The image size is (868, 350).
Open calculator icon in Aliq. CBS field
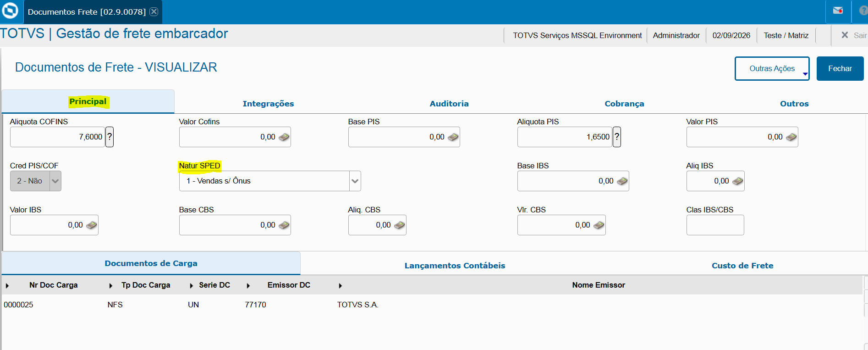[400, 225]
